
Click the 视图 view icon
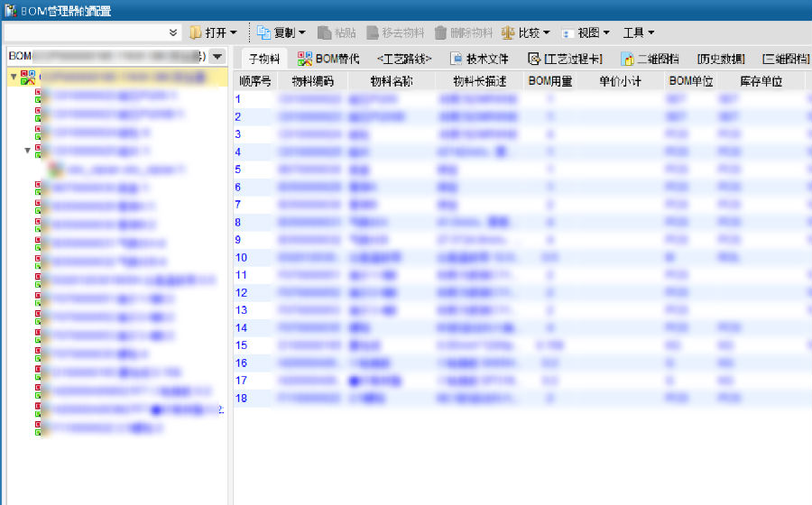pyautogui.click(x=567, y=33)
